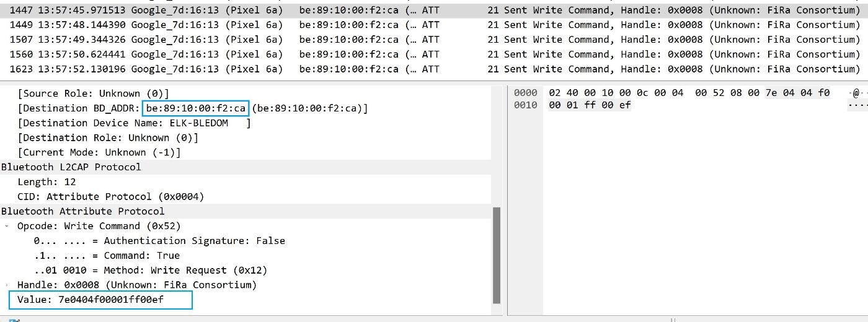Image resolution: width=868 pixels, height=322 pixels.
Task: Select the Bluetooth L2CAP Protocol header
Action: (x=71, y=167)
